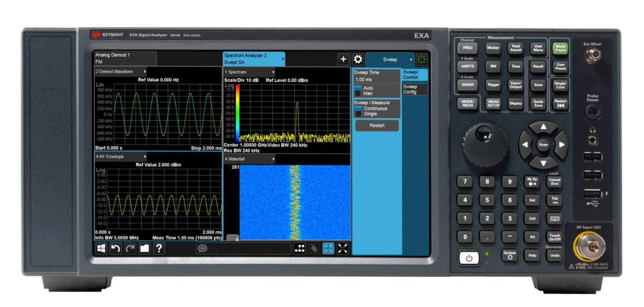
Task: Tap the green sweep activity indicator icon
Action: (421, 60)
